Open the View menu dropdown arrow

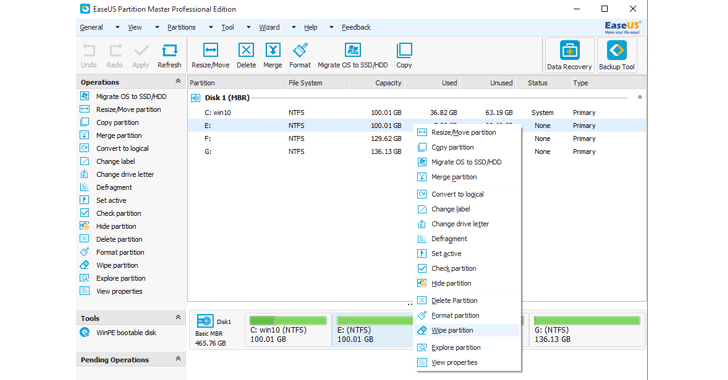pyautogui.click(x=157, y=27)
